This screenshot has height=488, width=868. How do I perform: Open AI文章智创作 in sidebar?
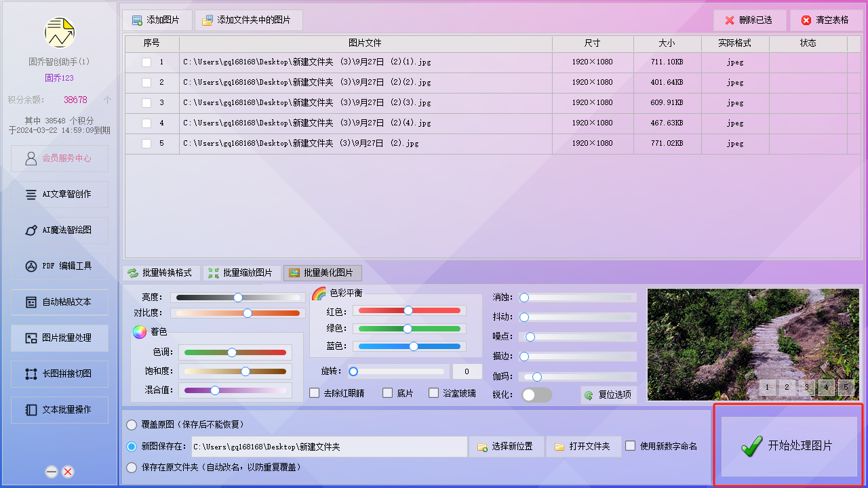pos(60,195)
